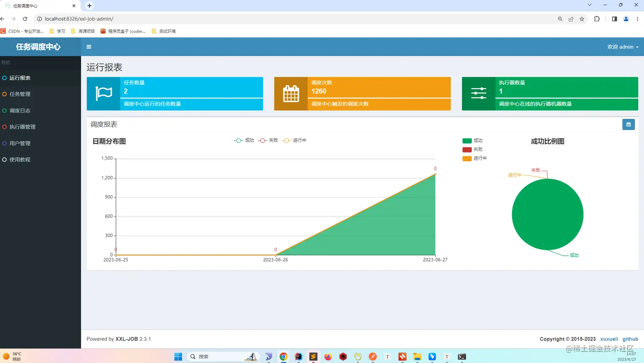
Task: Open the Windows Start menu
Action: click(x=178, y=357)
